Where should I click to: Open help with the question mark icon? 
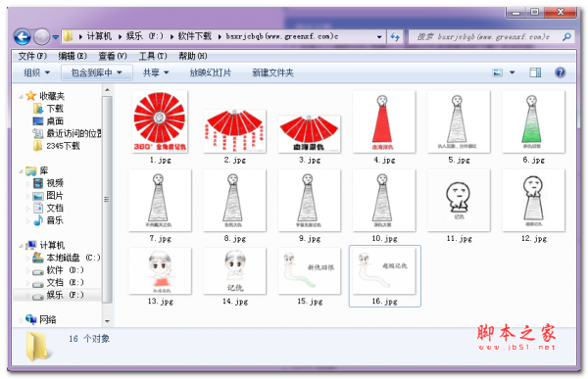(x=560, y=72)
